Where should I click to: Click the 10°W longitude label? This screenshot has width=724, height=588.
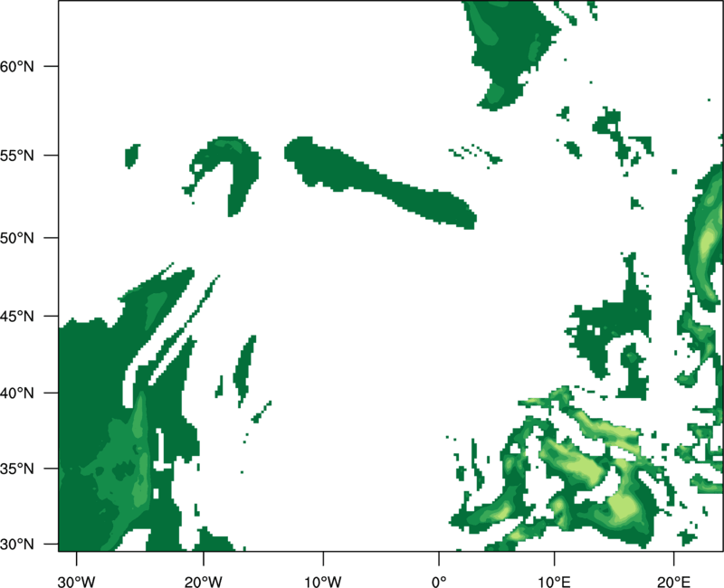pos(323,582)
